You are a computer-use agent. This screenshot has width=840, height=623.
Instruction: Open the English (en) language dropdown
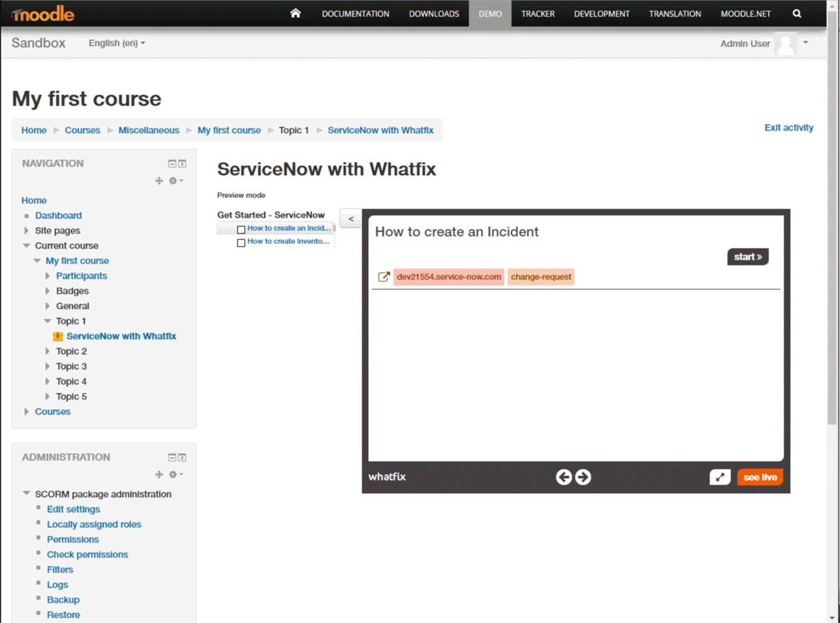(x=117, y=43)
